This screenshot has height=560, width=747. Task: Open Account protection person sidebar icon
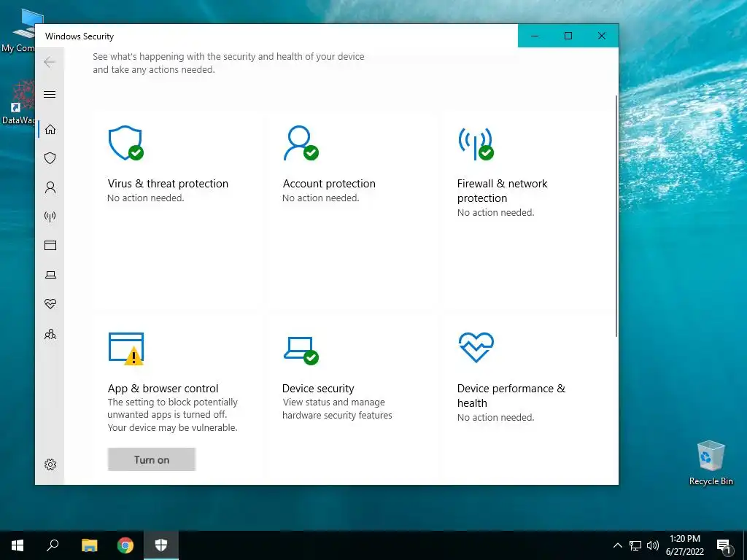[50, 187]
